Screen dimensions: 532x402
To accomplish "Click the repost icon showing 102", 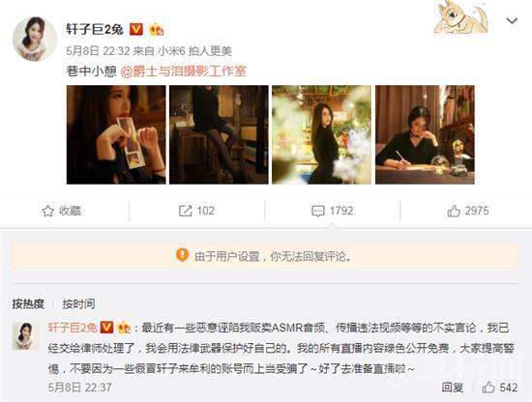I will click(x=186, y=211).
